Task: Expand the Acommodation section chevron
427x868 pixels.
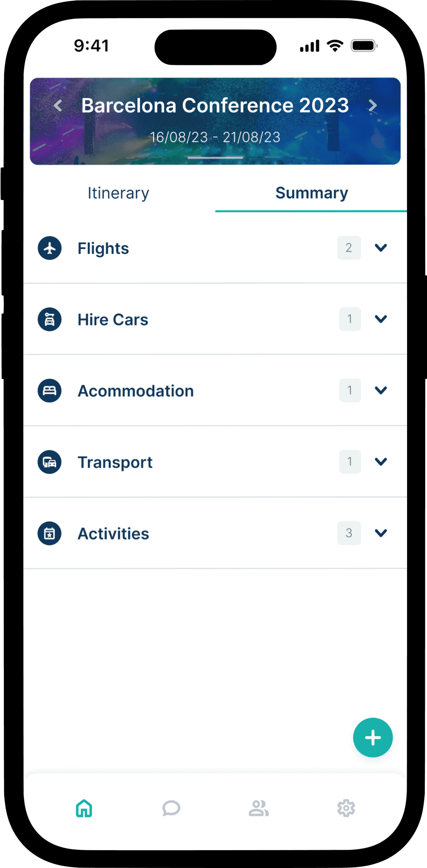Action: (381, 390)
